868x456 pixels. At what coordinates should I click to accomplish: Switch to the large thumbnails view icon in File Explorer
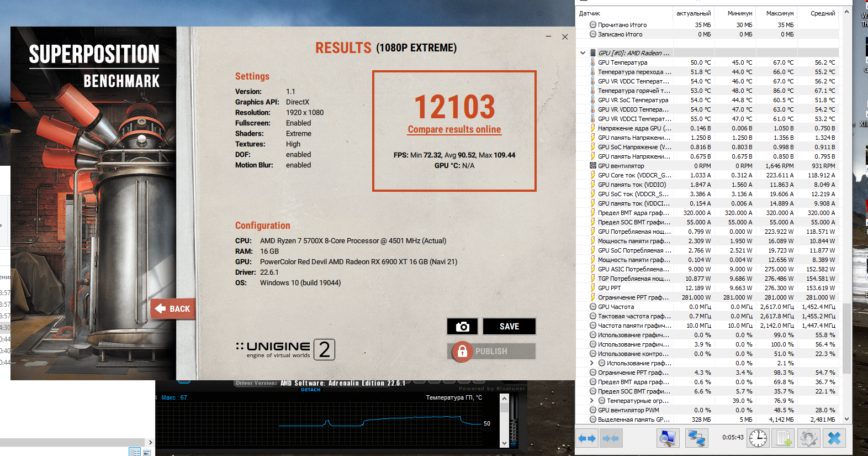point(147,452)
